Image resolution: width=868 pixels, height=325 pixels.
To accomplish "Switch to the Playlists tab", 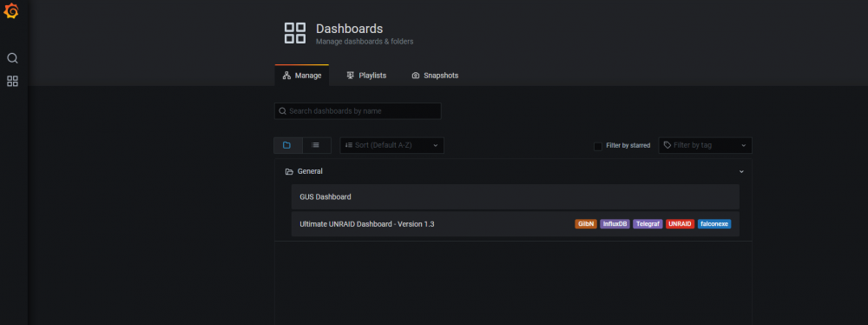I will pos(366,76).
